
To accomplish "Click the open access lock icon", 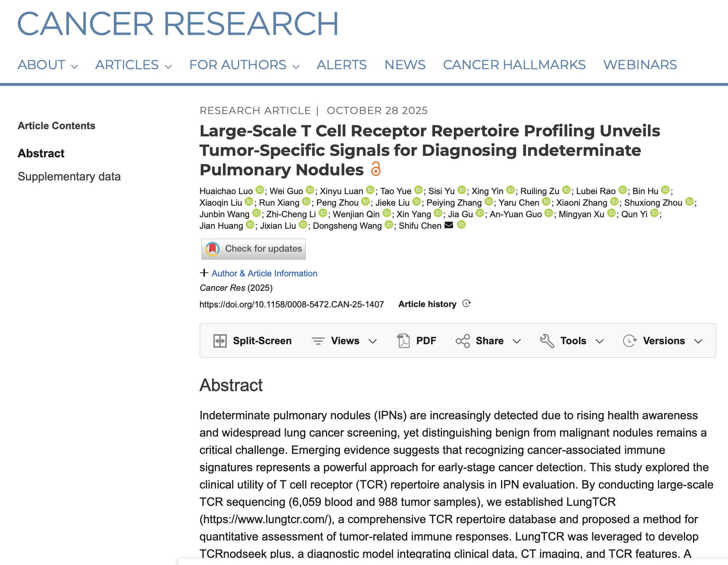I will tap(376, 169).
